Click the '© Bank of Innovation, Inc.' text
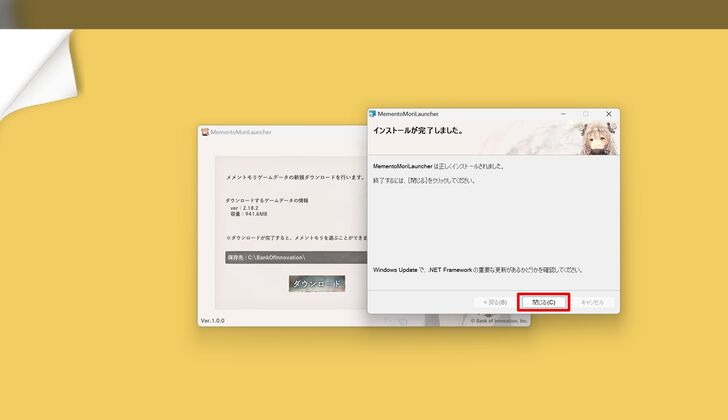 coord(499,321)
